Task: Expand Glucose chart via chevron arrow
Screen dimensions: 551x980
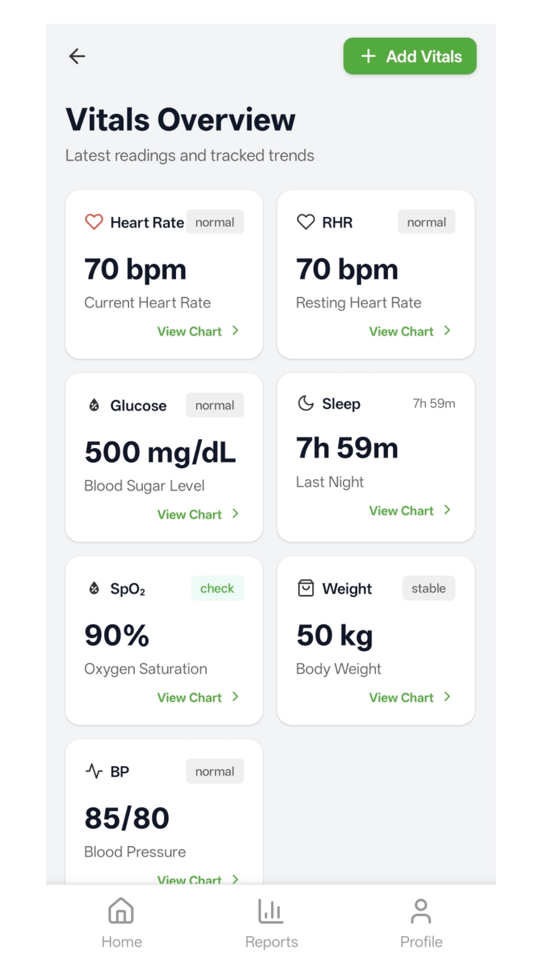Action: click(x=235, y=514)
